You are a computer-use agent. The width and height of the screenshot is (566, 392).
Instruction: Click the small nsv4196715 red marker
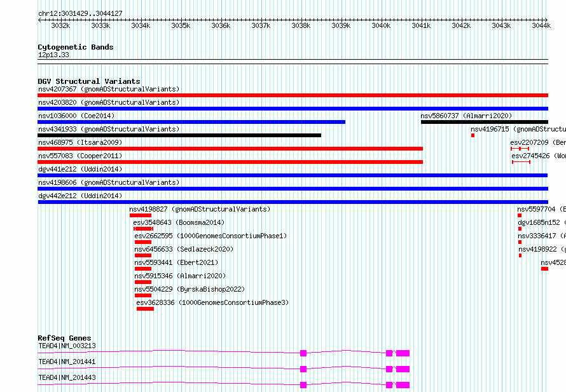pos(473,135)
